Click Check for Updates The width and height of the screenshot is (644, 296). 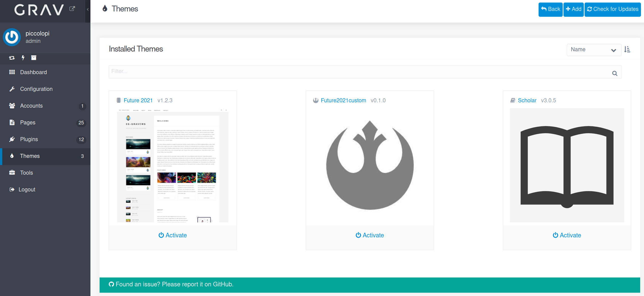click(x=613, y=9)
